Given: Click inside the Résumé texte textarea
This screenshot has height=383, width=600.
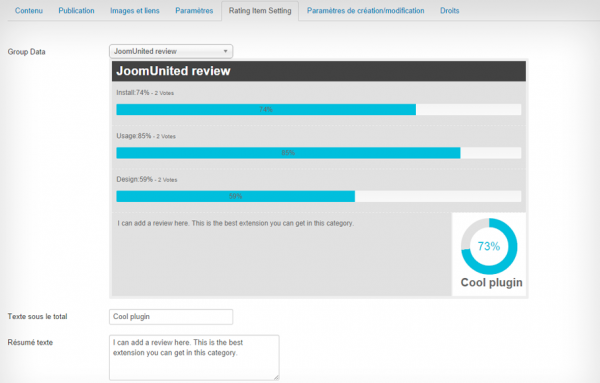Looking at the screenshot, I should point(194,358).
